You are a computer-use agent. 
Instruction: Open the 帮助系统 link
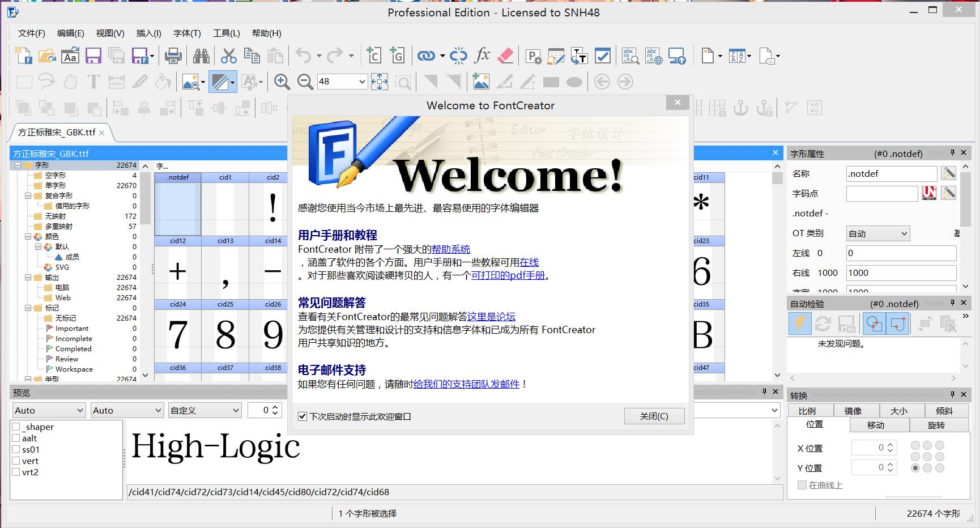(451, 249)
